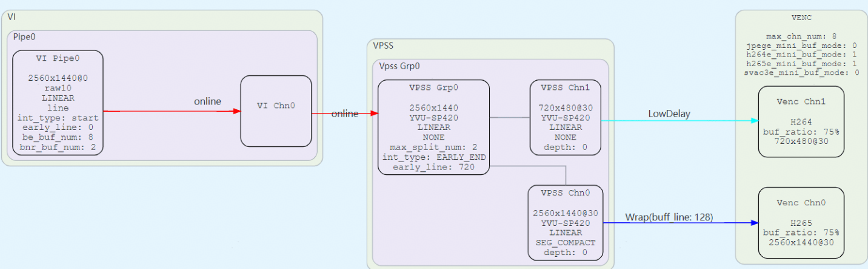Click h264e_mini_buf_mode: 1 text
868x269 pixels.
801,55
